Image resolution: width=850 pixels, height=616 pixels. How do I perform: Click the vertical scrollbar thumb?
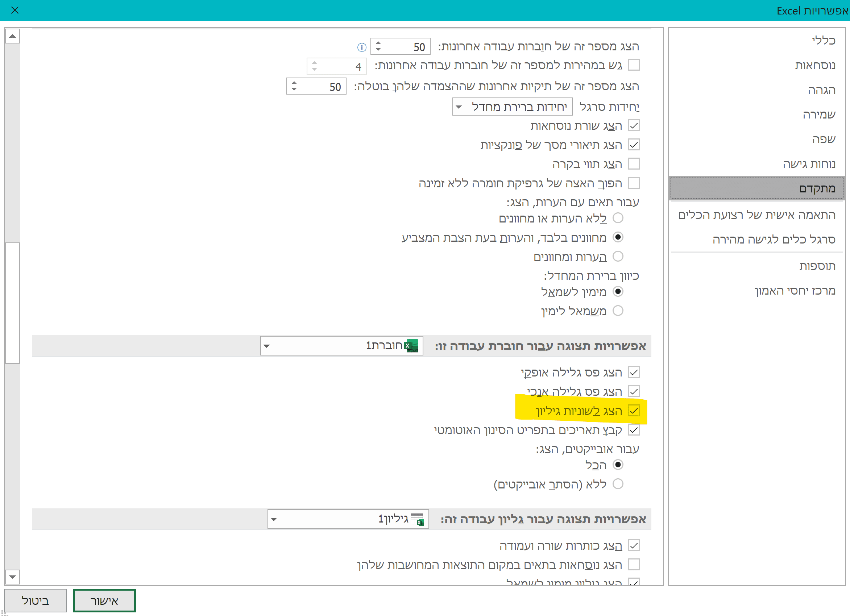(x=12, y=303)
